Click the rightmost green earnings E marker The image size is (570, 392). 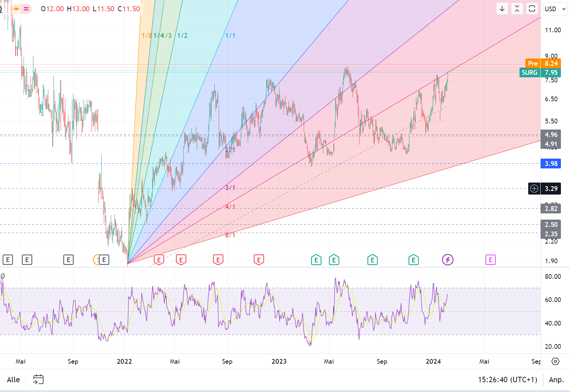413,260
